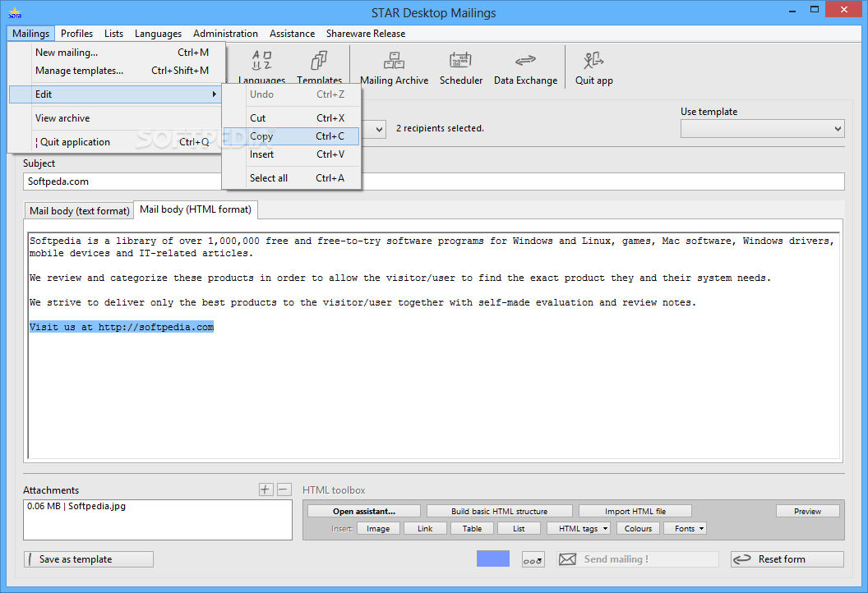Viewport: 868px width, 593px height.
Task: Open the Shareware Release menu
Action: (x=365, y=33)
